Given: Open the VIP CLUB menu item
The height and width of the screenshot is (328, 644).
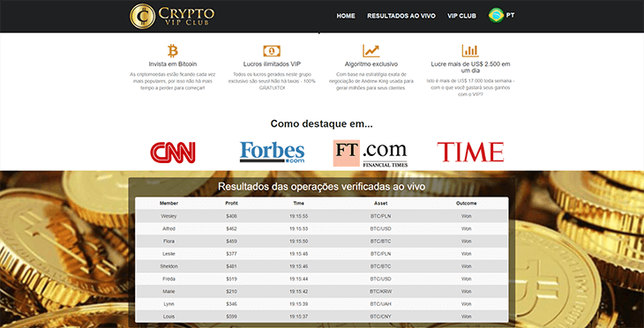Looking at the screenshot, I should (461, 16).
